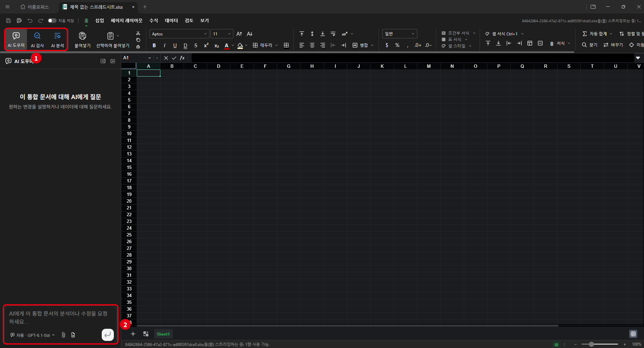Switch to the Sheet1 tab
Viewport: 644px width, 348px height.
click(x=163, y=334)
